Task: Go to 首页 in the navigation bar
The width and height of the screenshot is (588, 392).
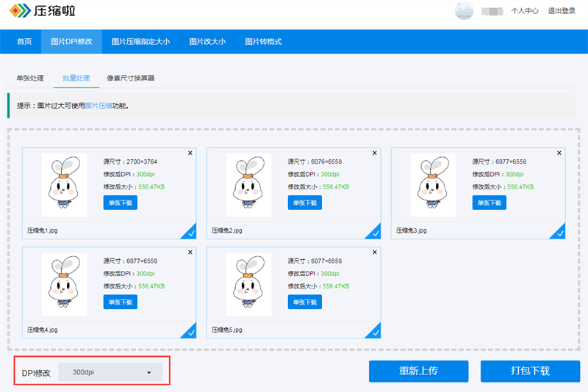Action: pos(24,42)
